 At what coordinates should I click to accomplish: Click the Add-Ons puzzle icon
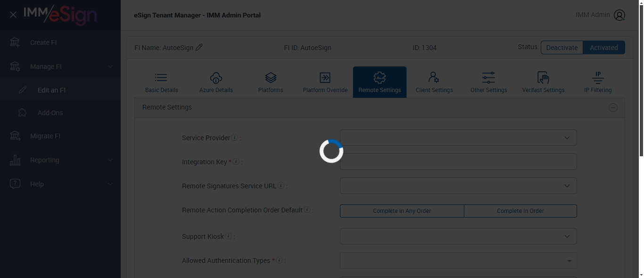(22, 113)
